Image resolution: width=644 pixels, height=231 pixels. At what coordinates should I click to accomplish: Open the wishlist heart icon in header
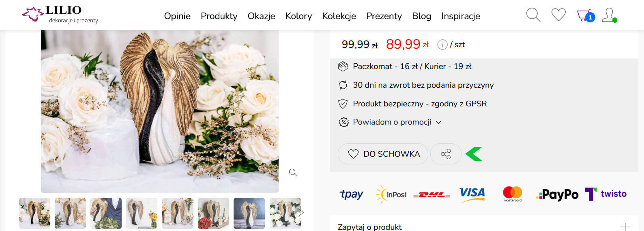point(558,15)
